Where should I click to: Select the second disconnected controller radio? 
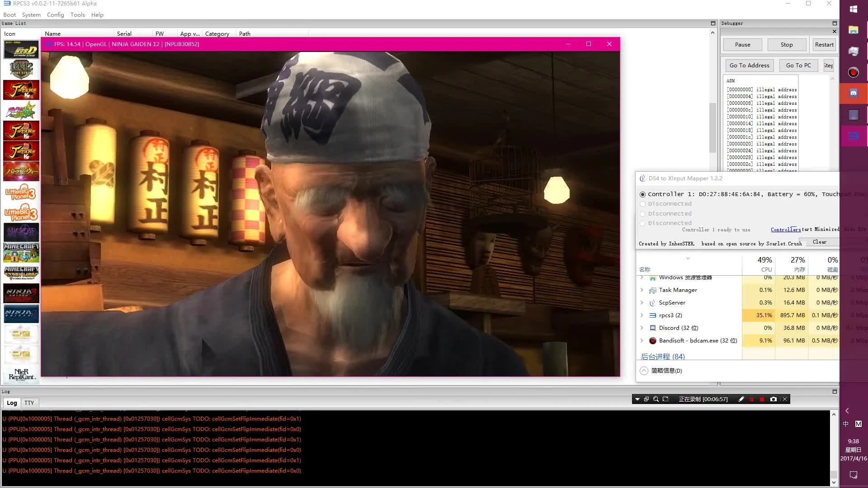[642, 214]
